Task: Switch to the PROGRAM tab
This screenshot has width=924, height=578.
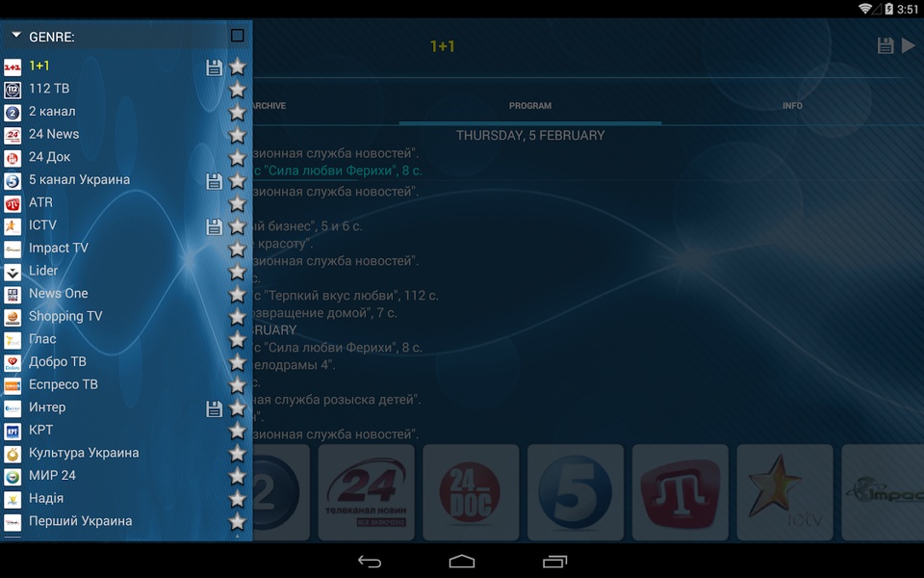Action: (530, 106)
